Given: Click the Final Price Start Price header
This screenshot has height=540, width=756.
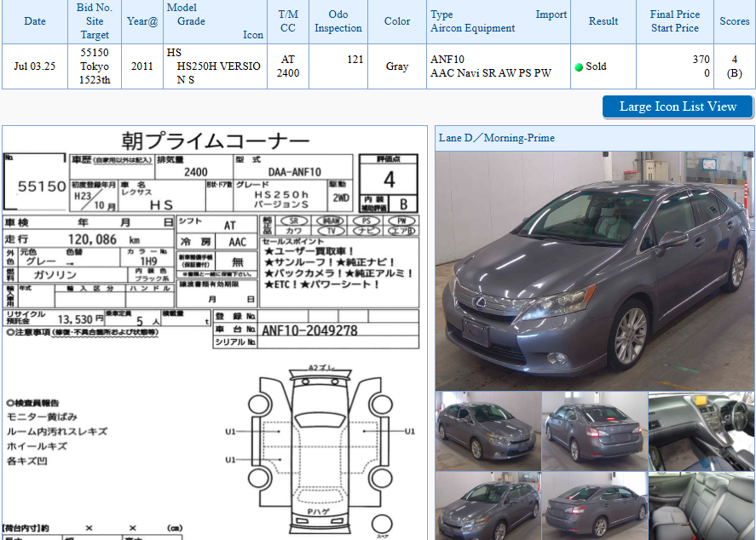Looking at the screenshot, I should 674,21.
